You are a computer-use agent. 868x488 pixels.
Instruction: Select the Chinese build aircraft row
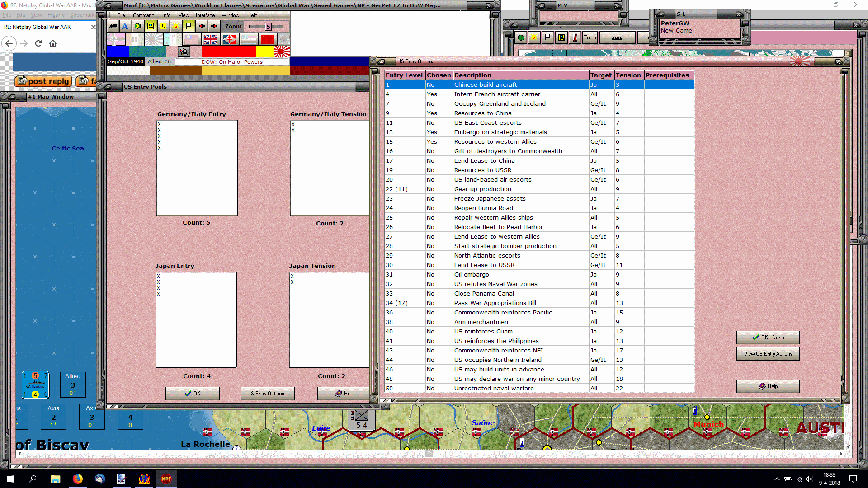click(x=539, y=84)
